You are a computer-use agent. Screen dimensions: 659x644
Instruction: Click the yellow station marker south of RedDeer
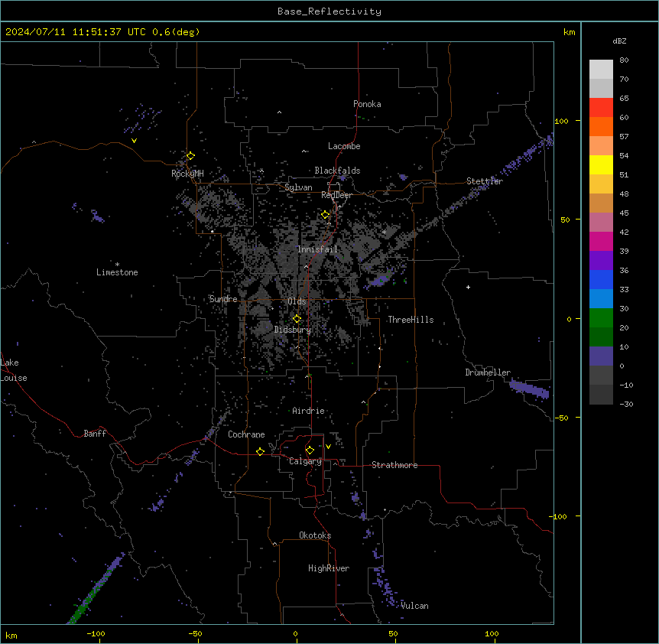[x=326, y=215]
